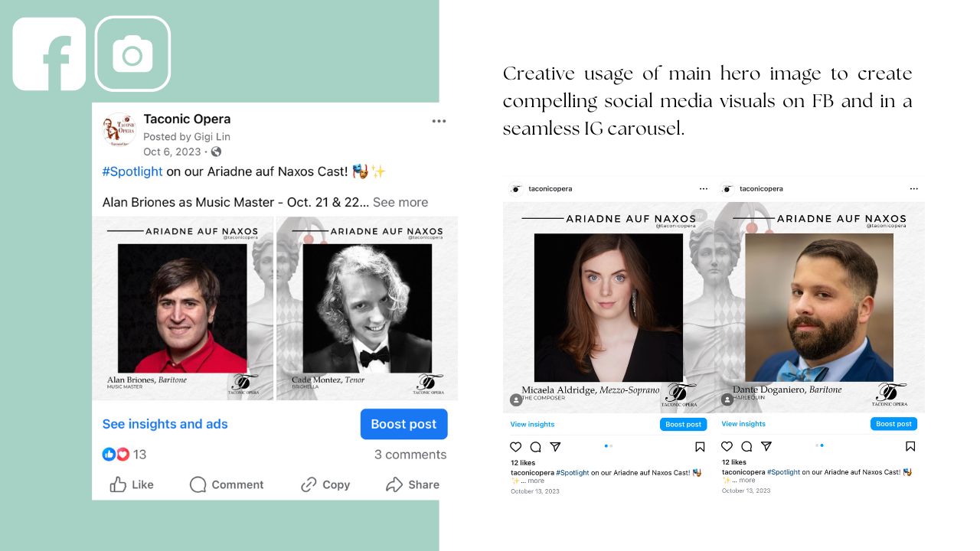980x551 pixels.
Task: Comment on the Facebook post
Action: coord(227,484)
